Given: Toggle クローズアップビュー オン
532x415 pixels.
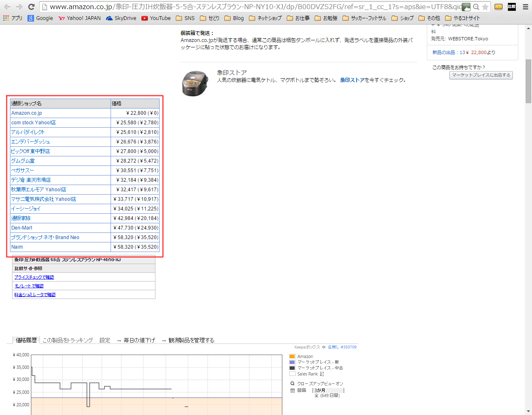Looking at the screenshot, I should click(320, 384).
